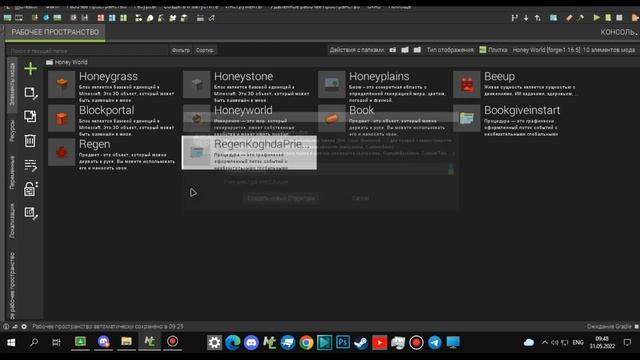Image resolution: width=640 pixels, height=360 pixels.
Task: Click the workspace search input field
Action: pyautogui.click(x=88, y=51)
